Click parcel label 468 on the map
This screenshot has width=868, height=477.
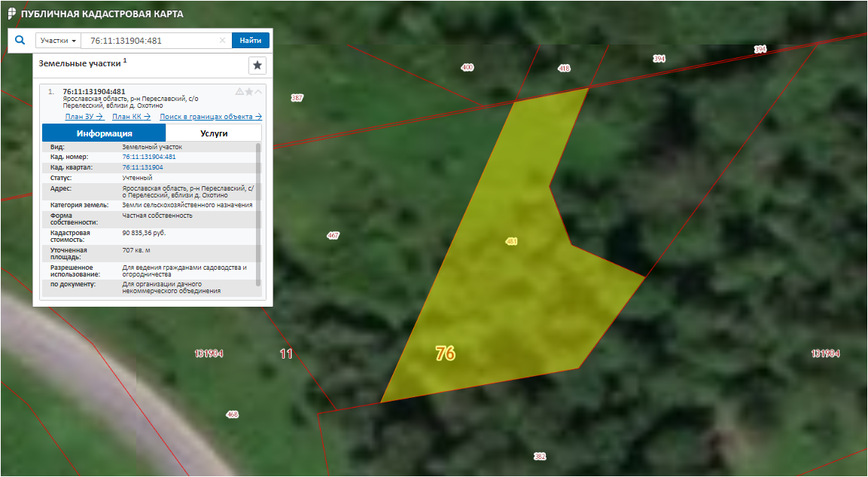click(233, 414)
